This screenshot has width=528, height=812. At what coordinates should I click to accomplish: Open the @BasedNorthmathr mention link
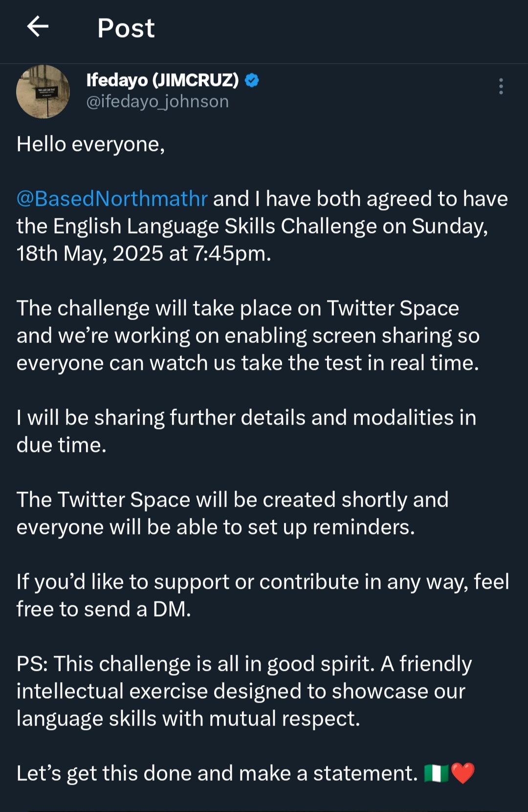(112, 199)
